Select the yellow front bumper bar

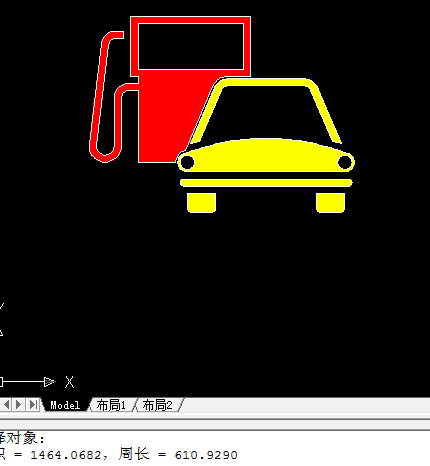[x=266, y=183]
